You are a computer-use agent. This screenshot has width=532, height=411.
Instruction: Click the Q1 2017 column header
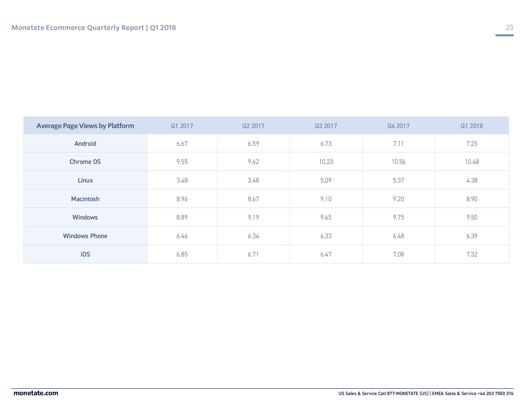click(x=182, y=126)
